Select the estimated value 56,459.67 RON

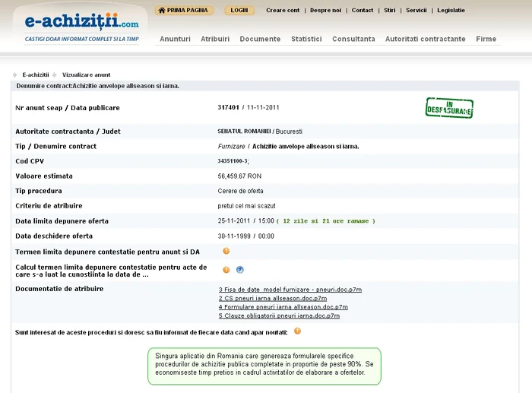[x=239, y=176]
